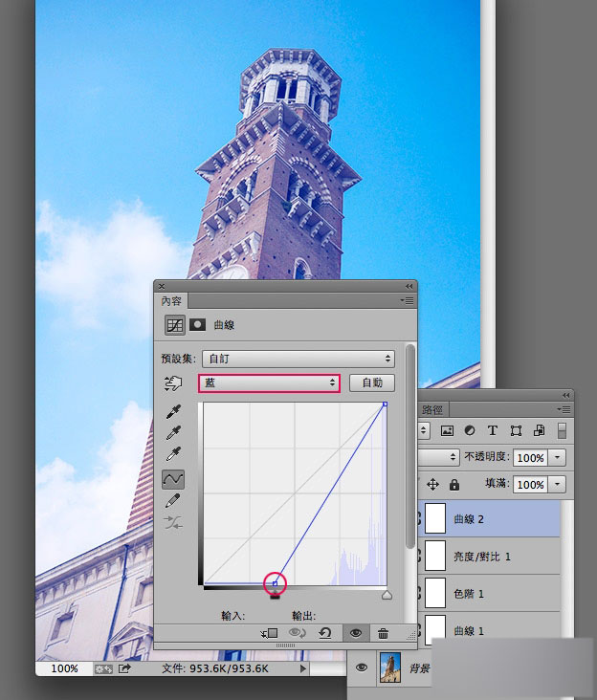Click the 填滿 100% field
Viewport: 597px width, 700px height.
[x=530, y=485]
